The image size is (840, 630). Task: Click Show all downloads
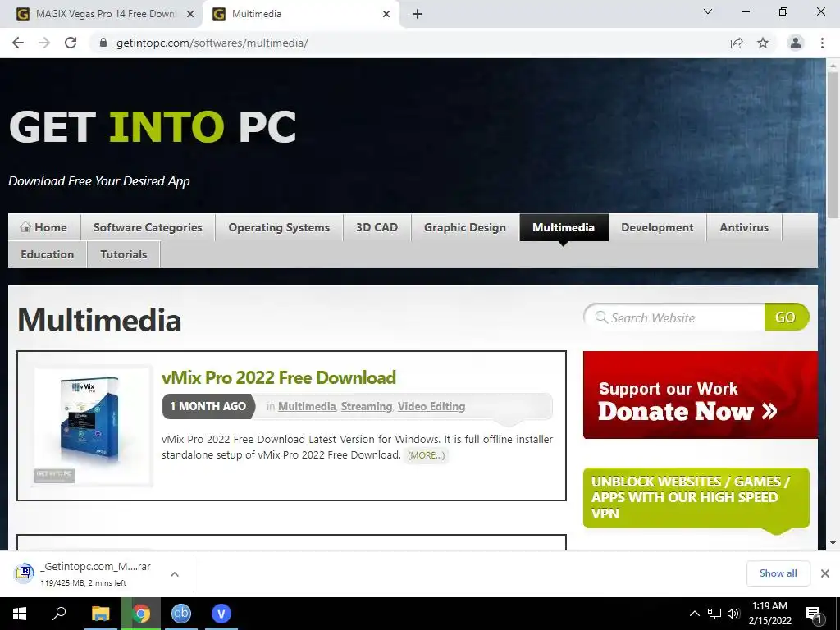pyautogui.click(x=778, y=573)
